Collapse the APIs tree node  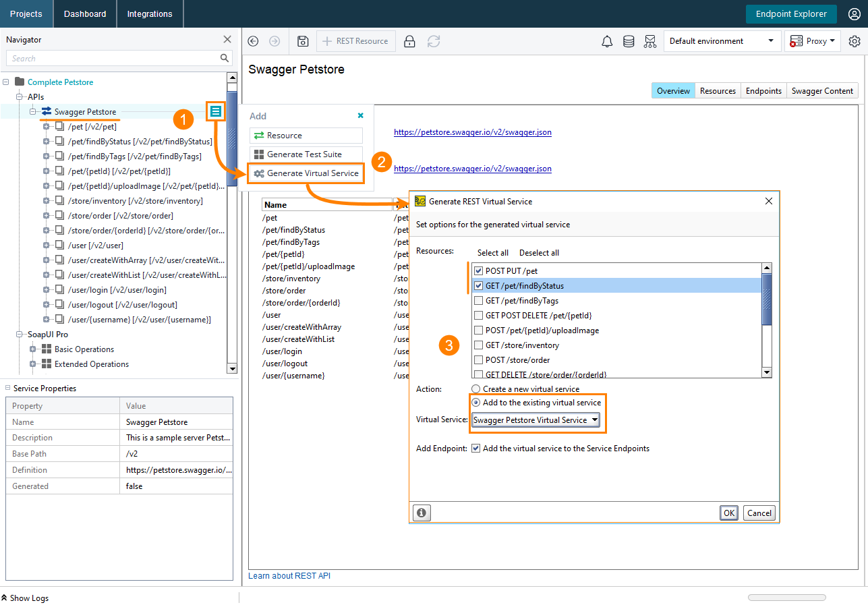click(x=20, y=96)
